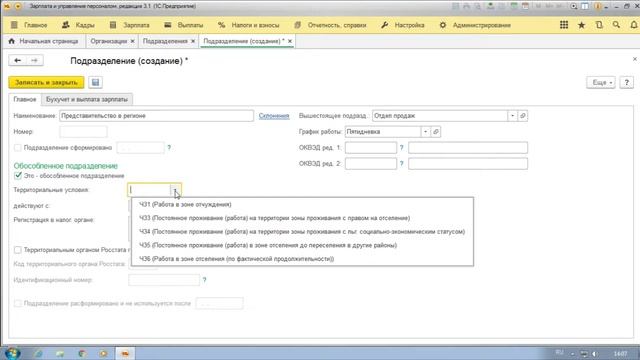Select ЧЗ4 option in the list

point(302,231)
